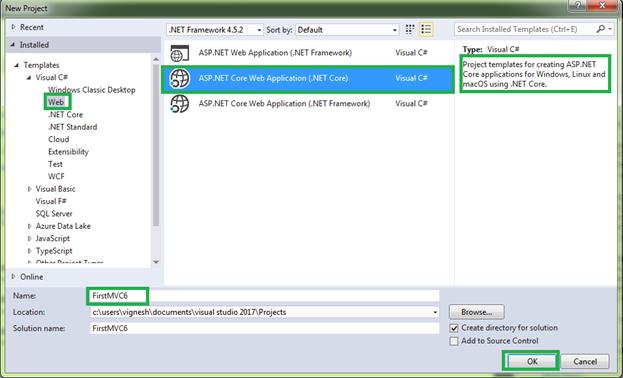Open the Location path dropdown arrow

click(x=435, y=312)
